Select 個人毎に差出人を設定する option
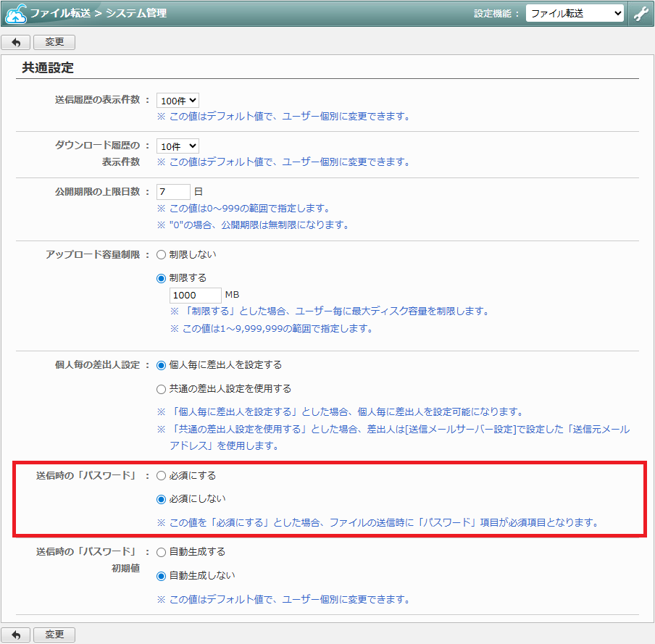Screen dimensions: 655x644 pyautogui.click(x=162, y=365)
